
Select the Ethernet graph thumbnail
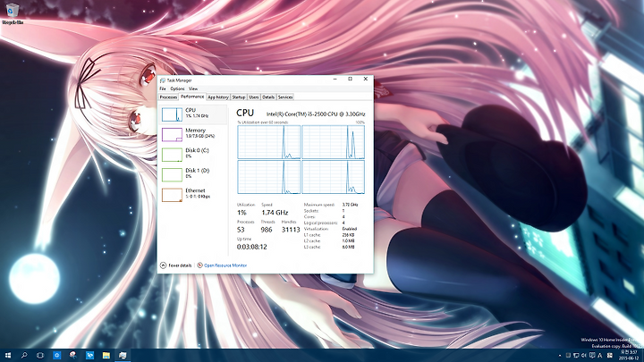172,195
